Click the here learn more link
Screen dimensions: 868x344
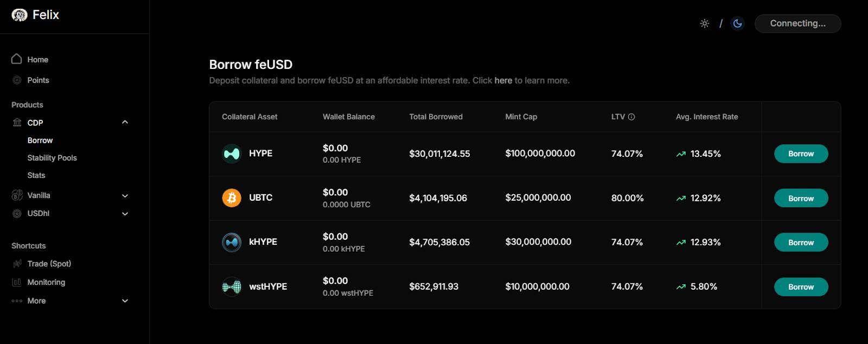503,80
